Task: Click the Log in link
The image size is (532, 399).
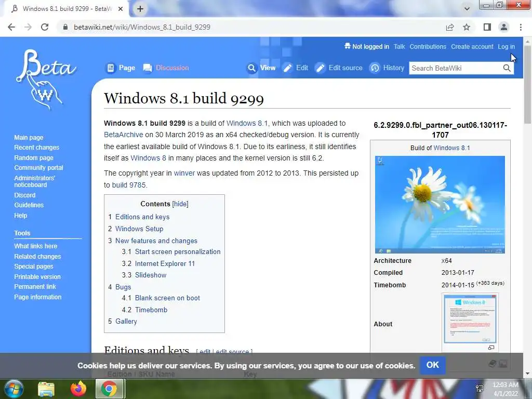Action: (506, 47)
